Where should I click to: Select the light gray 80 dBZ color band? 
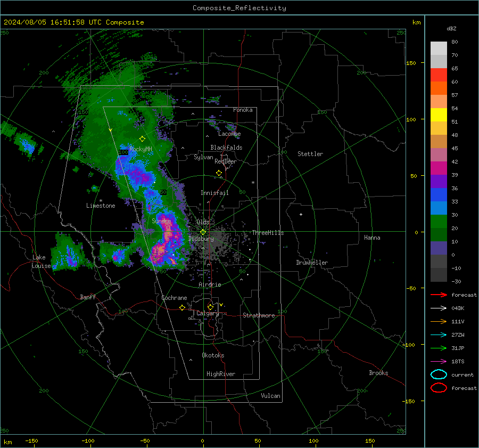tap(439, 48)
